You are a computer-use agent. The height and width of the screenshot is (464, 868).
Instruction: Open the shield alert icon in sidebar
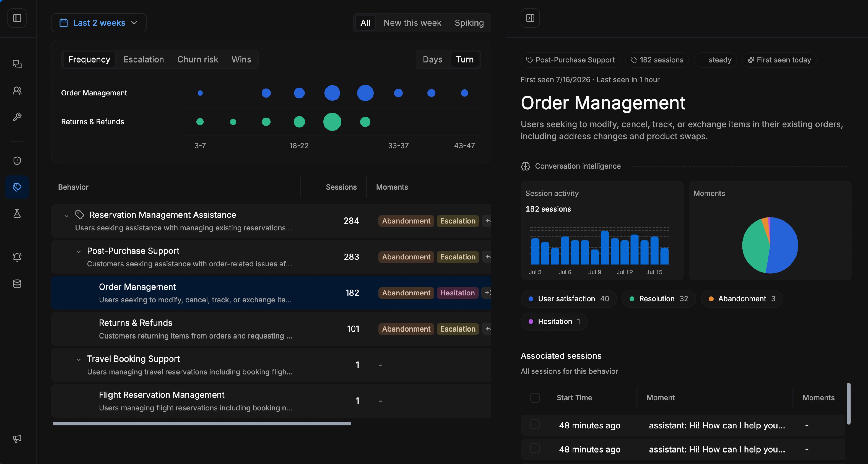tap(17, 161)
